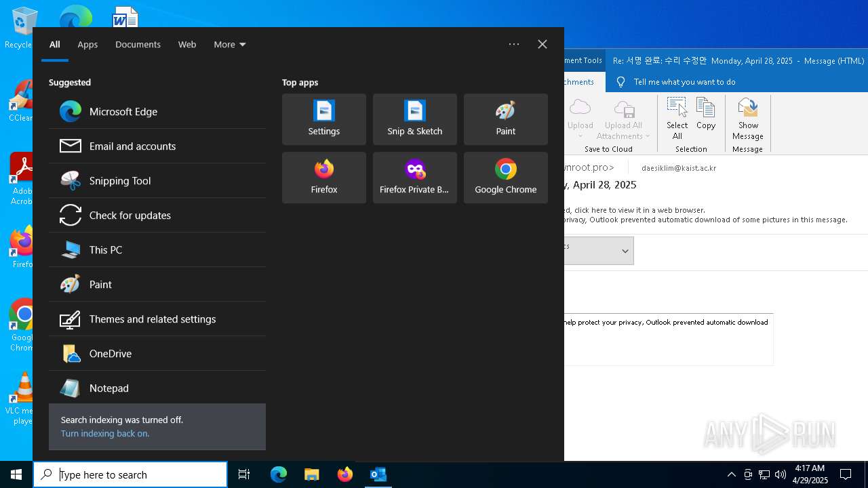Launch Snipping Tool from Suggested list

[x=157, y=180]
